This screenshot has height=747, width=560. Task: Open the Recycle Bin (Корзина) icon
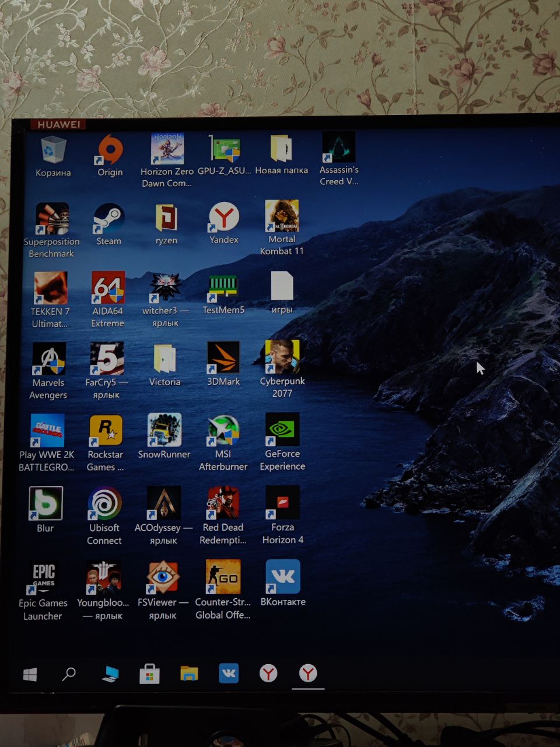click(x=54, y=151)
